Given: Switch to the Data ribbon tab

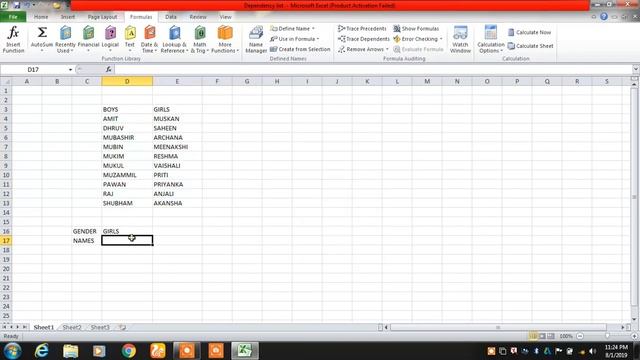Looking at the screenshot, I should (x=171, y=17).
